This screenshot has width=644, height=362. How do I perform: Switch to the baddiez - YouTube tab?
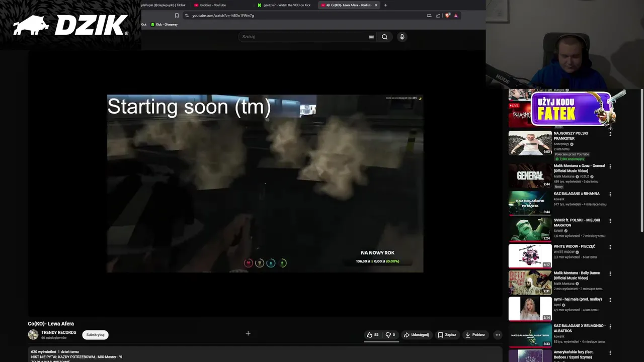click(x=213, y=5)
